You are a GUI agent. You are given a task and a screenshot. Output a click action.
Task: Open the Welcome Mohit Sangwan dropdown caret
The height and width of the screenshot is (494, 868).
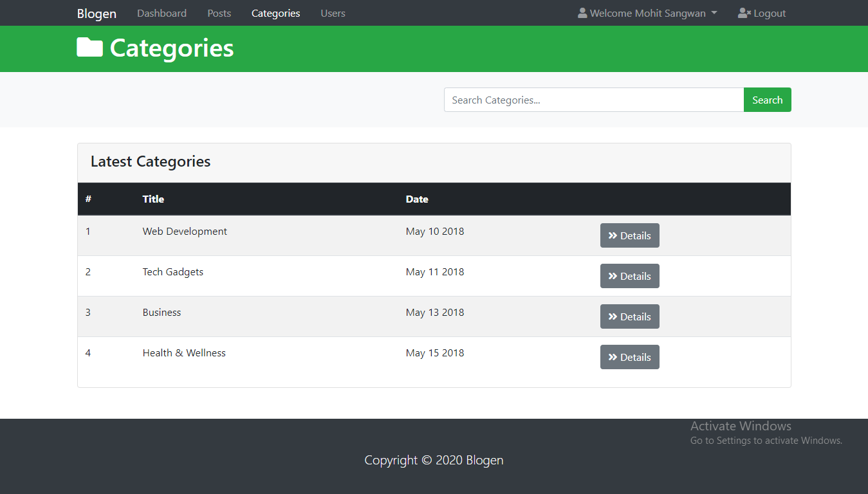(714, 14)
